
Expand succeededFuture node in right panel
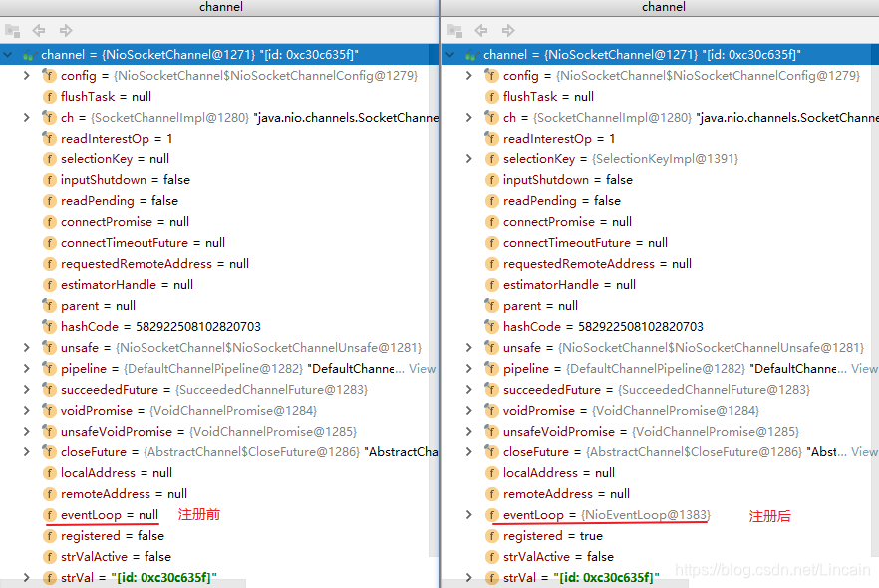pos(469,389)
